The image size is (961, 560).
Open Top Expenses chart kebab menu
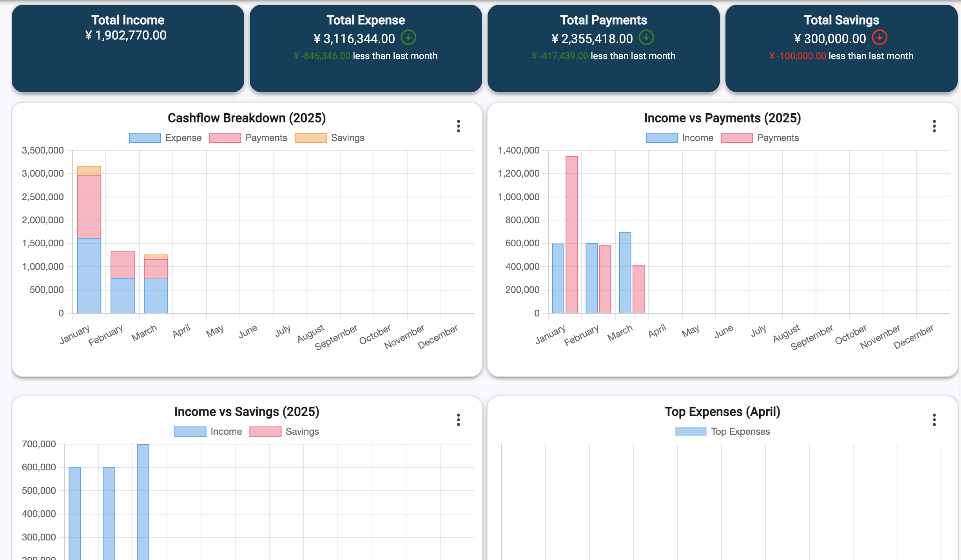pyautogui.click(x=934, y=420)
